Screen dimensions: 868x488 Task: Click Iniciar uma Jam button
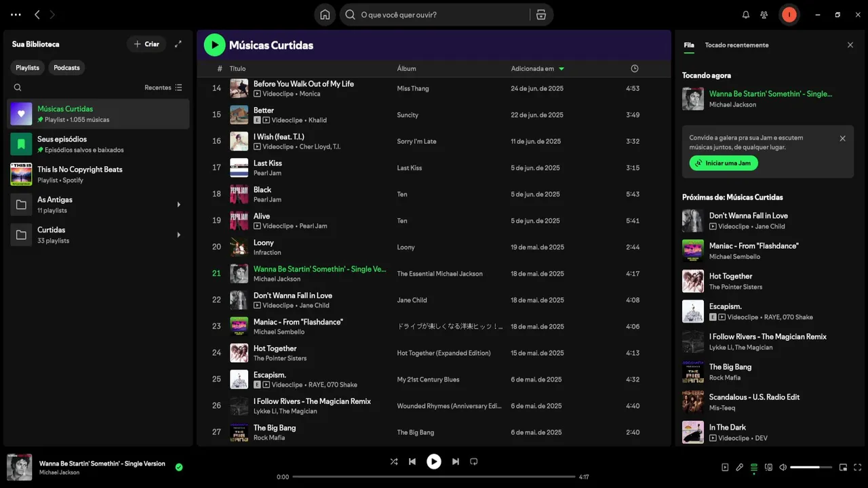pos(724,163)
